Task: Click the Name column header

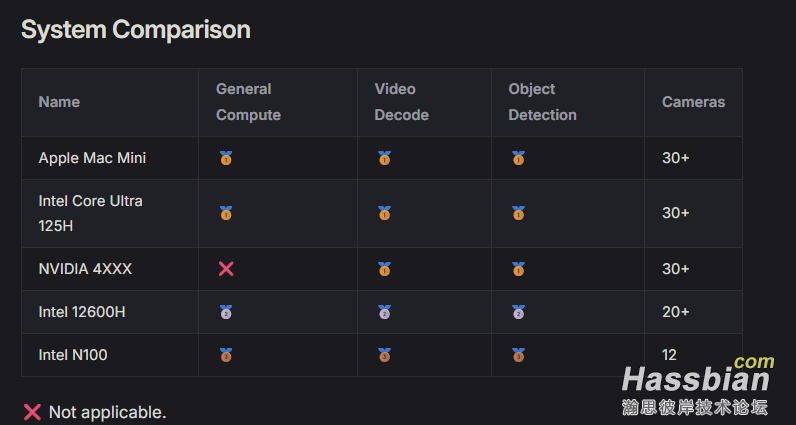Action: (x=59, y=102)
